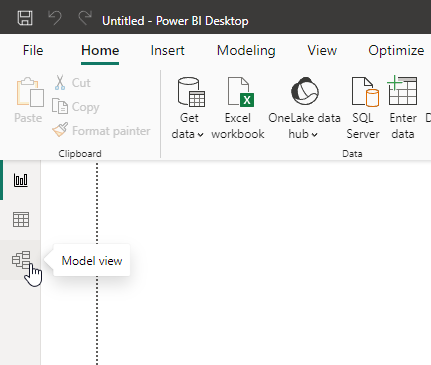Click the Undo arrow in title bar

click(x=55, y=18)
